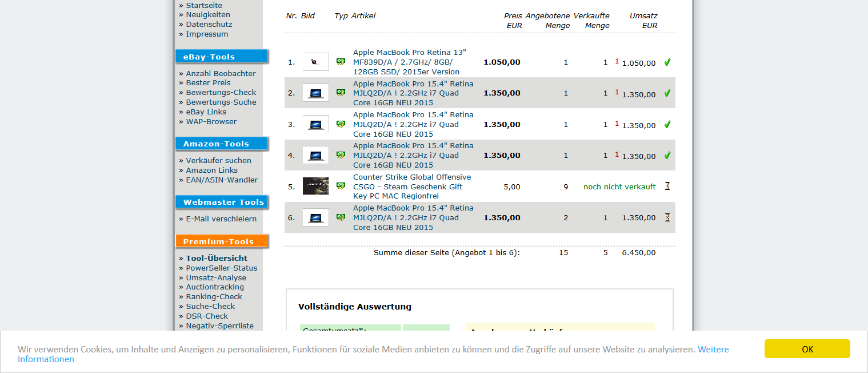
Task: Click the eBay type icon in row 2
Action: point(341,93)
